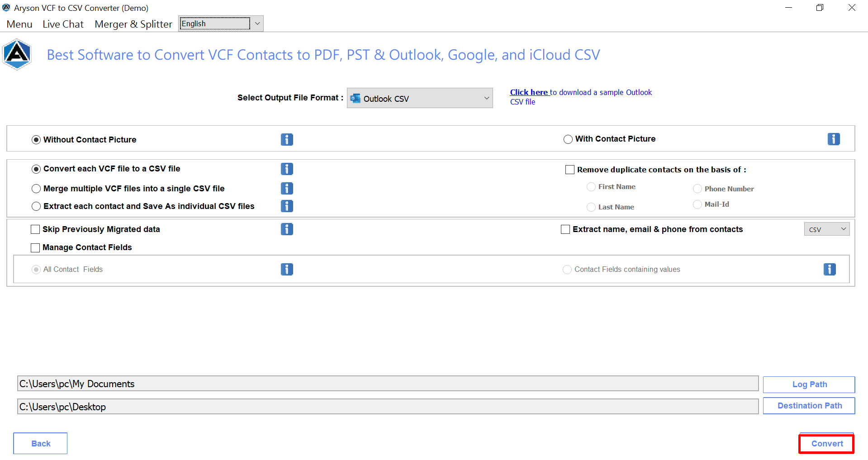This screenshot has height=460, width=868.
Task: Click the app icon in title bar
Action: click(x=6, y=8)
